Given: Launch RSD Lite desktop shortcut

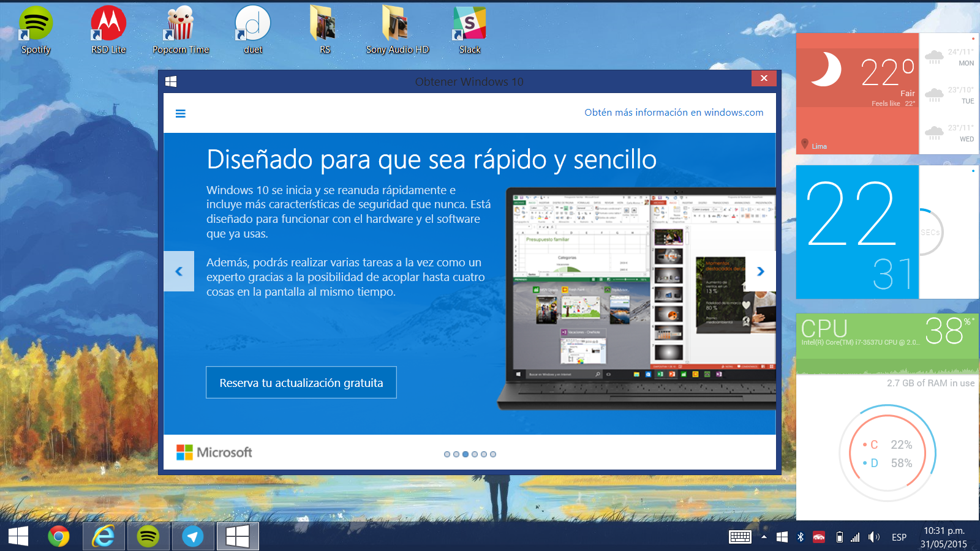Looking at the screenshot, I should click(108, 31).
